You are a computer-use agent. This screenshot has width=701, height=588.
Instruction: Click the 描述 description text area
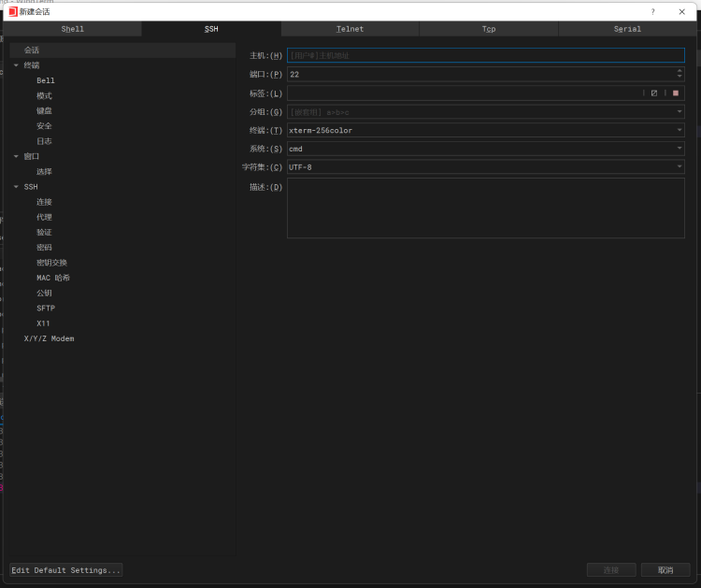tap(485, 208)
